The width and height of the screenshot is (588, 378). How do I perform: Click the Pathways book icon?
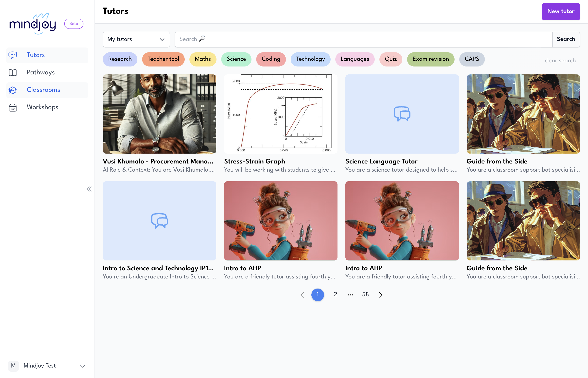(x=13, y=72)
